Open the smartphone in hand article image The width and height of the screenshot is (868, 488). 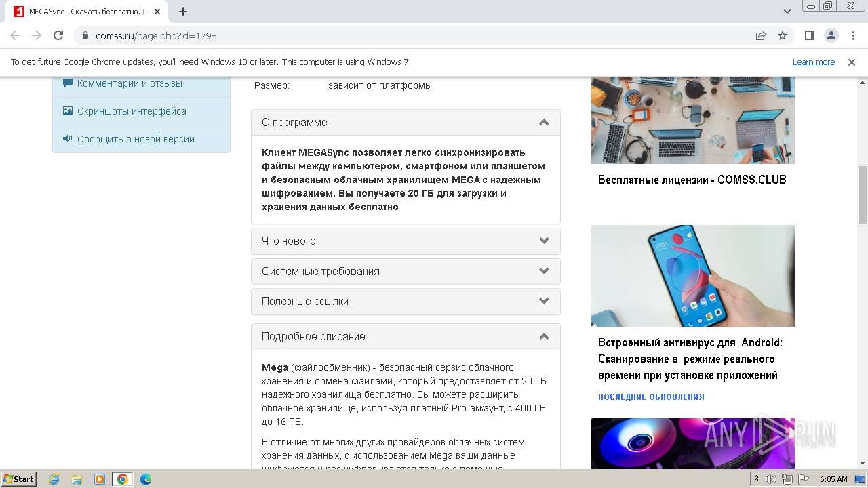pos(693,276)
